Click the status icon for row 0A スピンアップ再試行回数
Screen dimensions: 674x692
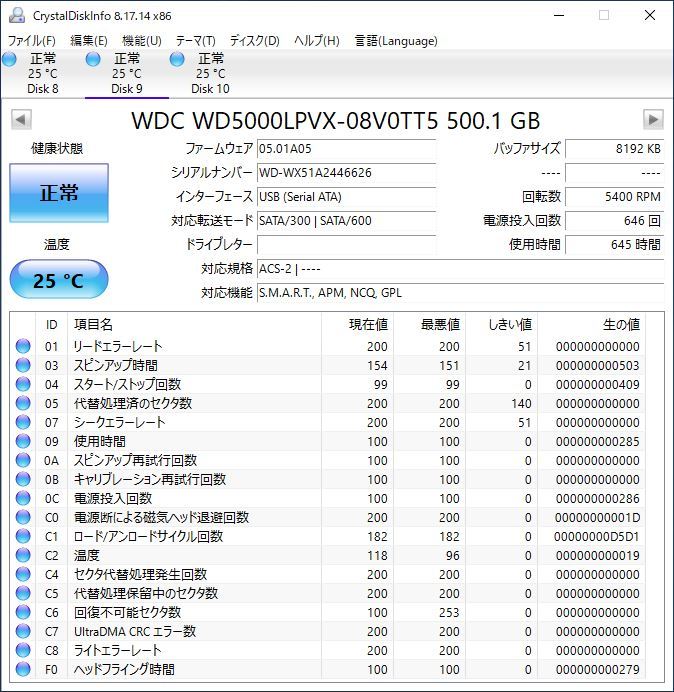click(23, 460)
